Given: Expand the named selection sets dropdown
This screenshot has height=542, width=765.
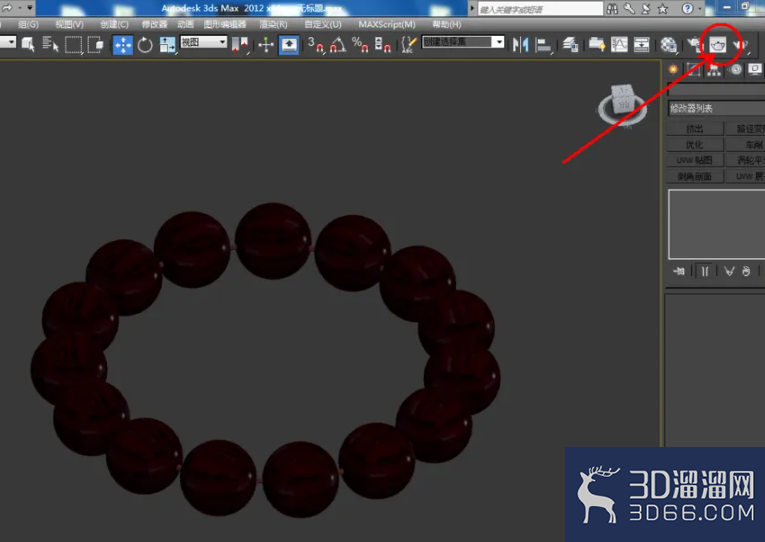Looking at the screenshot, I should click(498, 42).
